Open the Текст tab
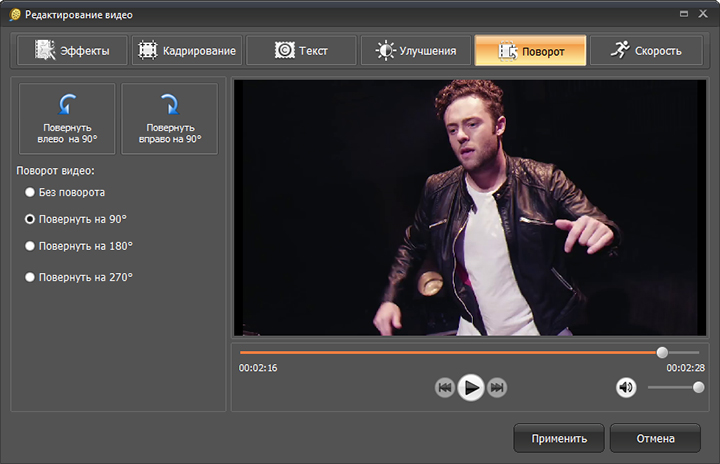 [301, 50]
